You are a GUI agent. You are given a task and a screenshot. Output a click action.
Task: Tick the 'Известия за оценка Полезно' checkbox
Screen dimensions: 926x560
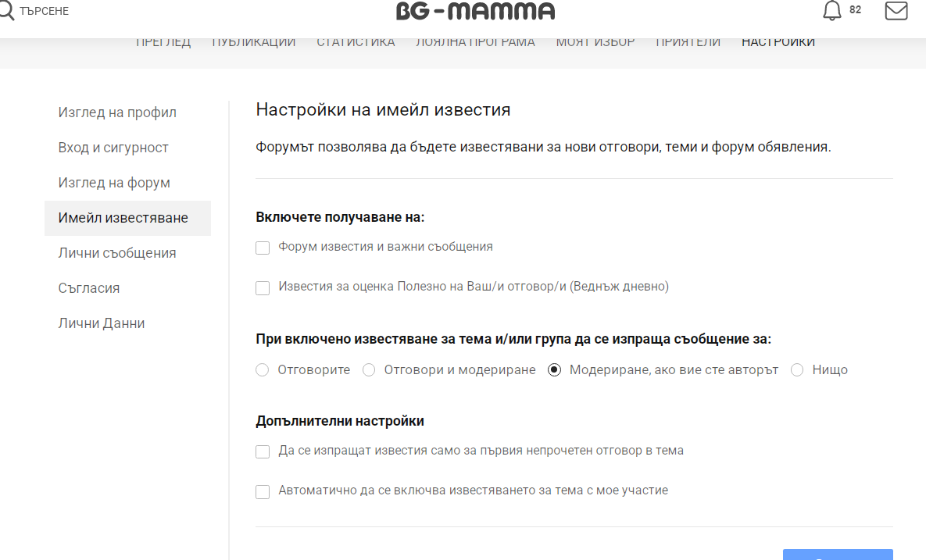pyautogui.click(x=263, y=288)
